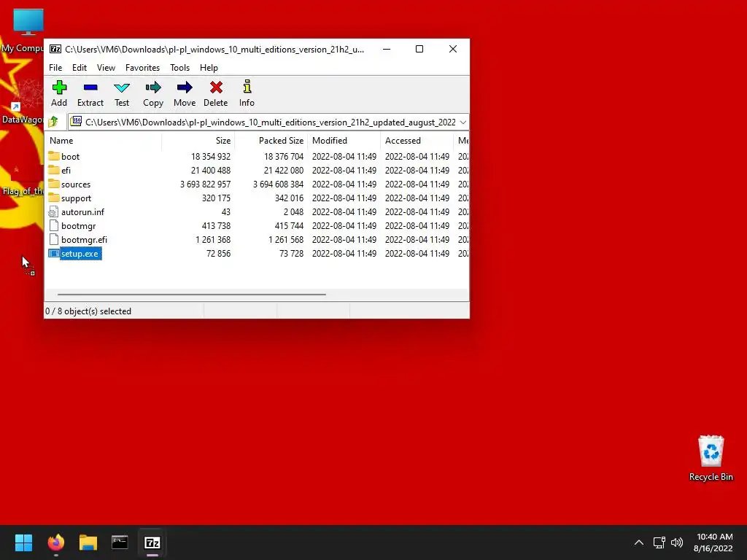
Task: Open the terminal from the taskbar
Action: pyautogui.click(x=120, y=542)
